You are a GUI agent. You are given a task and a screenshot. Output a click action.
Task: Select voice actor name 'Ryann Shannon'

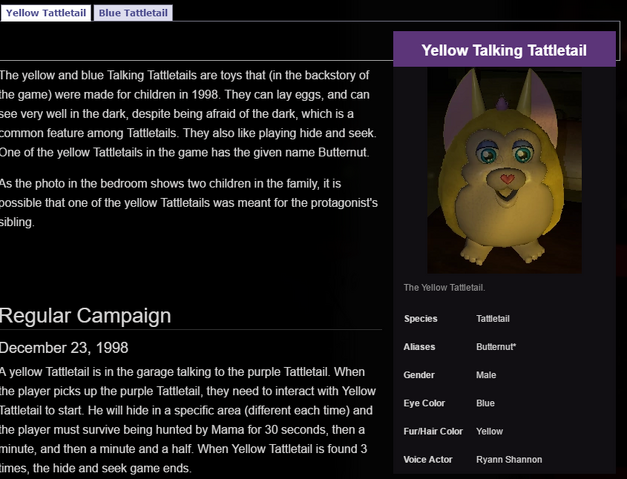click(x=509, y=459)
